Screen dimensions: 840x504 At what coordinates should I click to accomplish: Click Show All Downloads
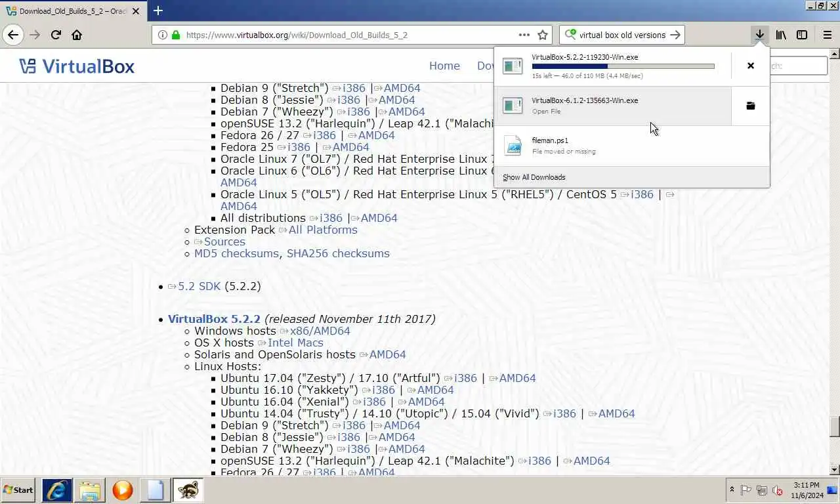pos(534,177)
